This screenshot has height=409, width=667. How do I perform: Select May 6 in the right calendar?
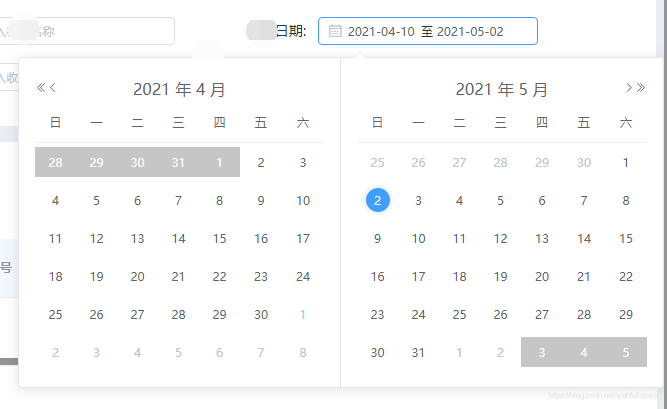pyautogui.click(x=542, y=200)
